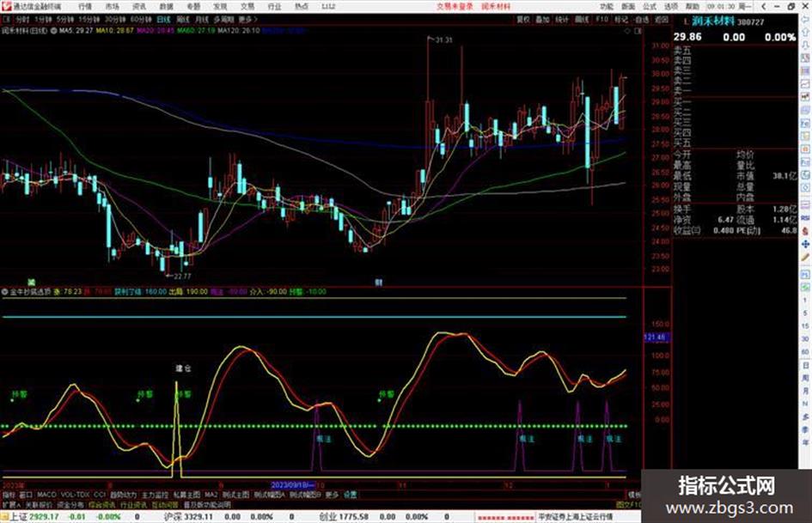Image resolution: width=812 pixels, height=523 pixels.
Task: Click the 2023/09/18 date marker on time axis
Action: point(293,485)
